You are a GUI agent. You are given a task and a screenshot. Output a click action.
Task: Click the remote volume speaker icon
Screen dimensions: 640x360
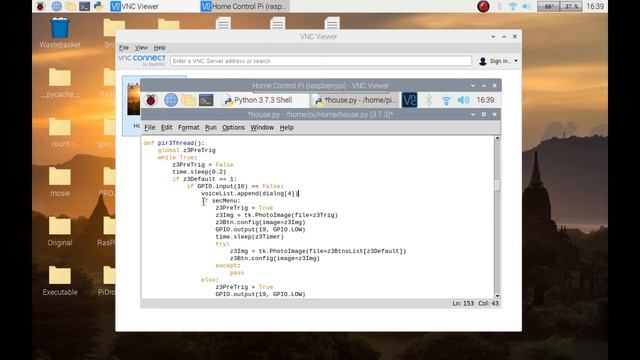click(x=463, y=100)
